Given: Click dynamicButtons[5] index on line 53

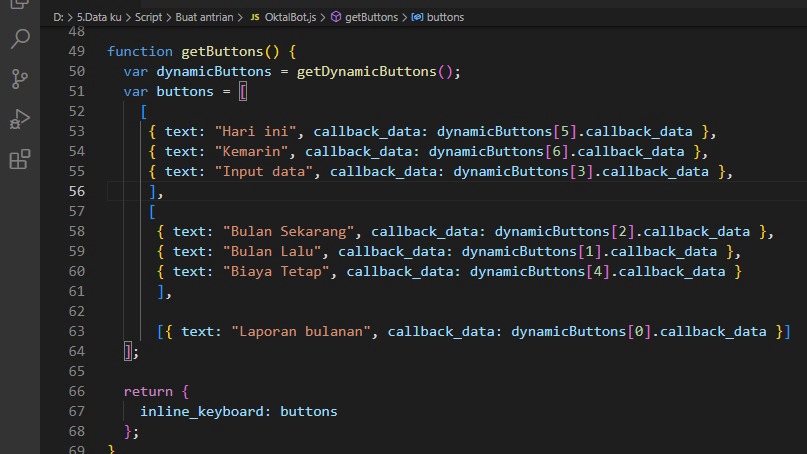Looking at the screenshot, I should pos(506,131).
